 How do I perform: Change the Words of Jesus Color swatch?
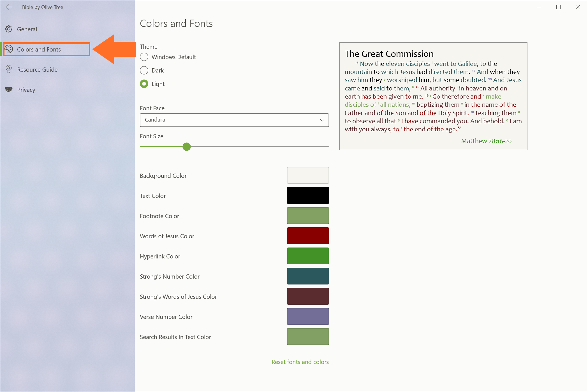tap(308, 236)
